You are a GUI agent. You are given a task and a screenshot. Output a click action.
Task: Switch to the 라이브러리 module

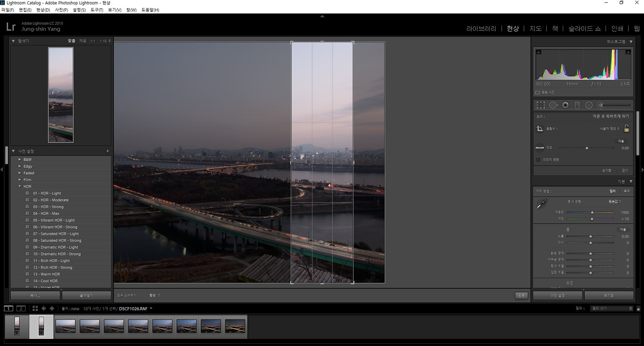481,29
